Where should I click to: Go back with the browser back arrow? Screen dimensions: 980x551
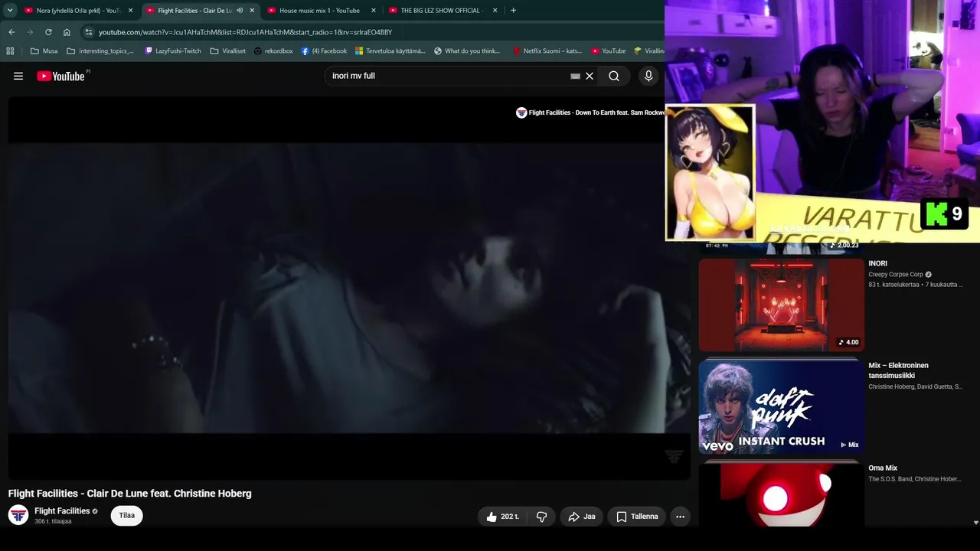[x=11, y=32]
